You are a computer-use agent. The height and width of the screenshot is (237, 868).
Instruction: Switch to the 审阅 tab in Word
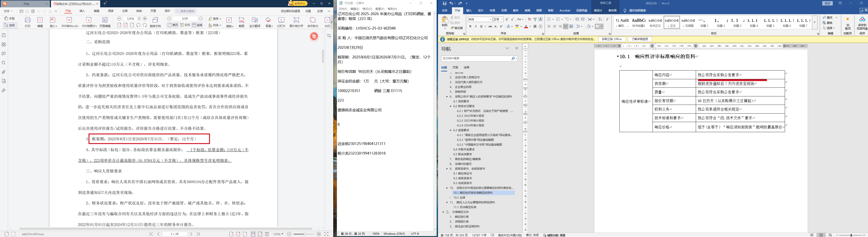pyautogui.click(x=527, y=11)
